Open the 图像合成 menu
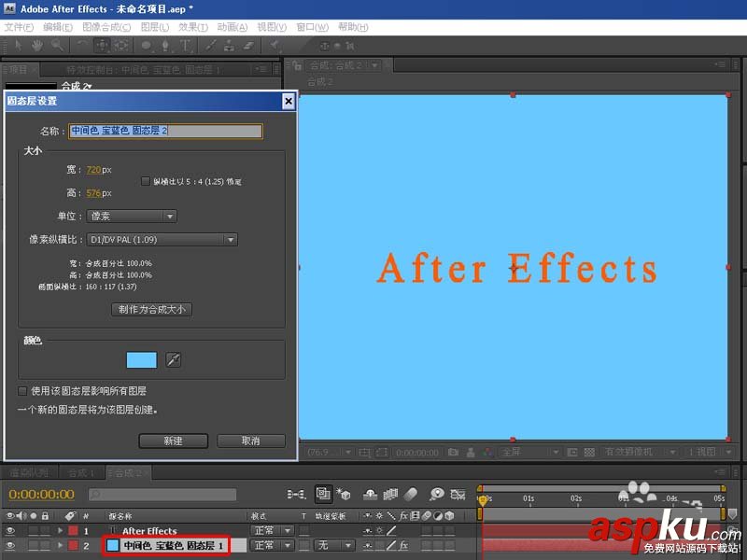This screenshot has width=747, height=560. click(106, 27)
